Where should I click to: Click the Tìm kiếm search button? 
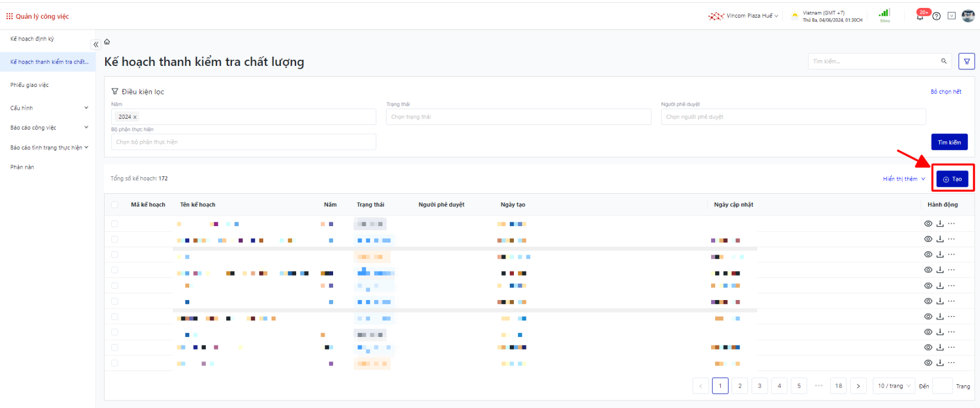coord(949,142)
